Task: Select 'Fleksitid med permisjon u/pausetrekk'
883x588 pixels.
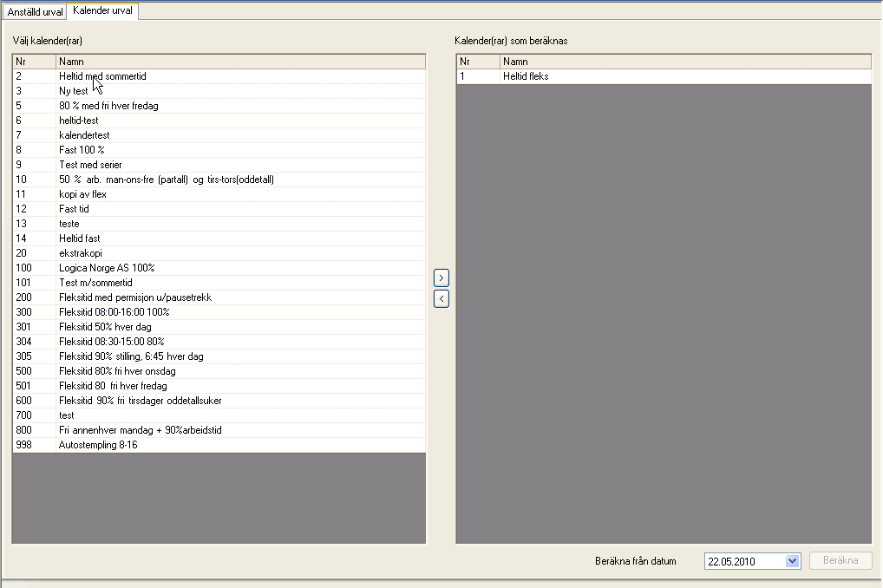Action: point(219,297)
